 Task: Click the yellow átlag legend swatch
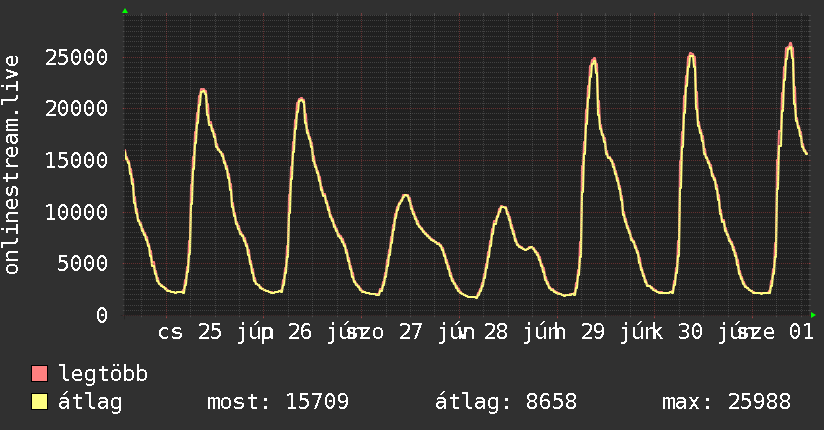click(x=39, y=402)
